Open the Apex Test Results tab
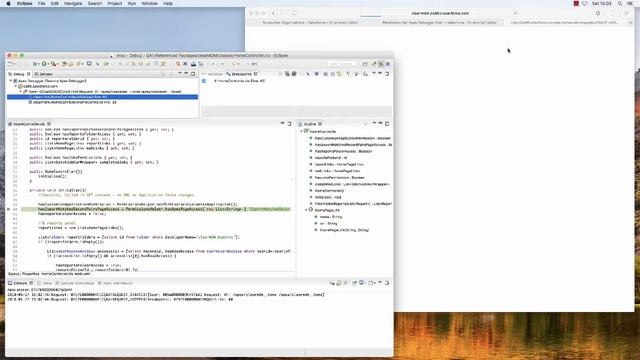The width and height of the screenshot is (640, 360). pos(115,283)
